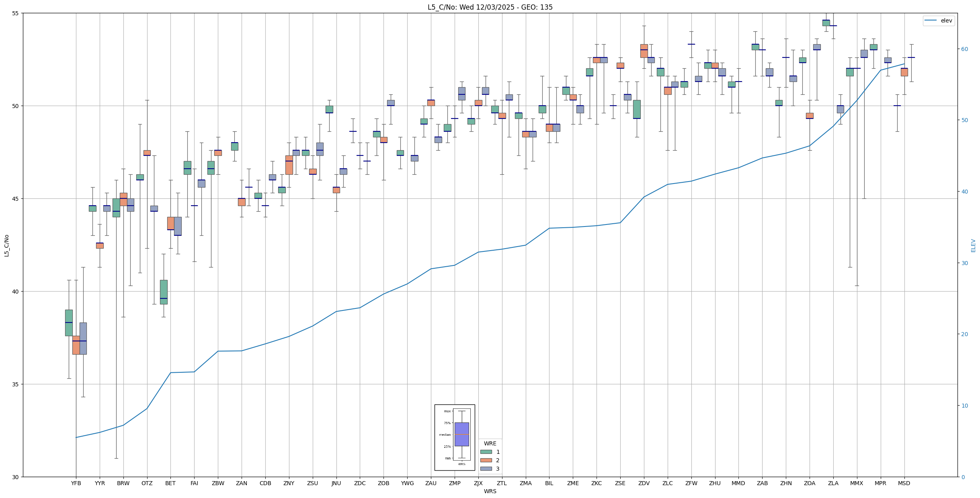Click the WRE legend title
The width and height of the screenshot is (980, 498).
(x=490, y=443)
